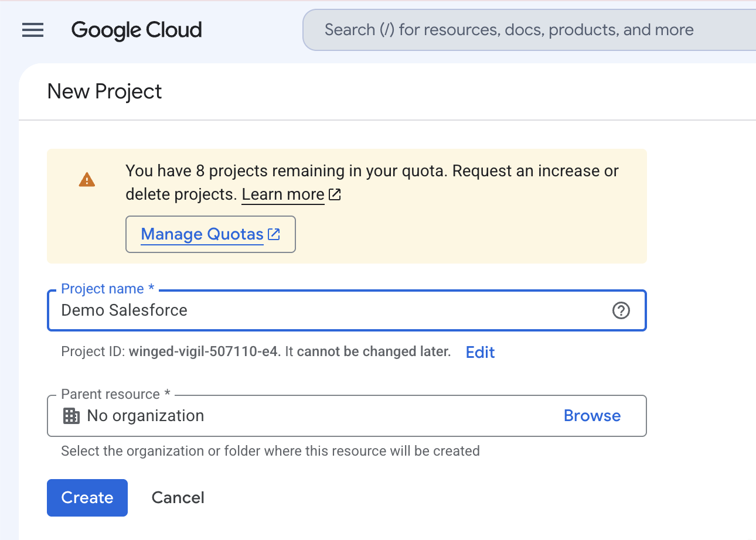Open the Learn more link
The height and width of the screenshot is (540, 756).
point(283,194)
